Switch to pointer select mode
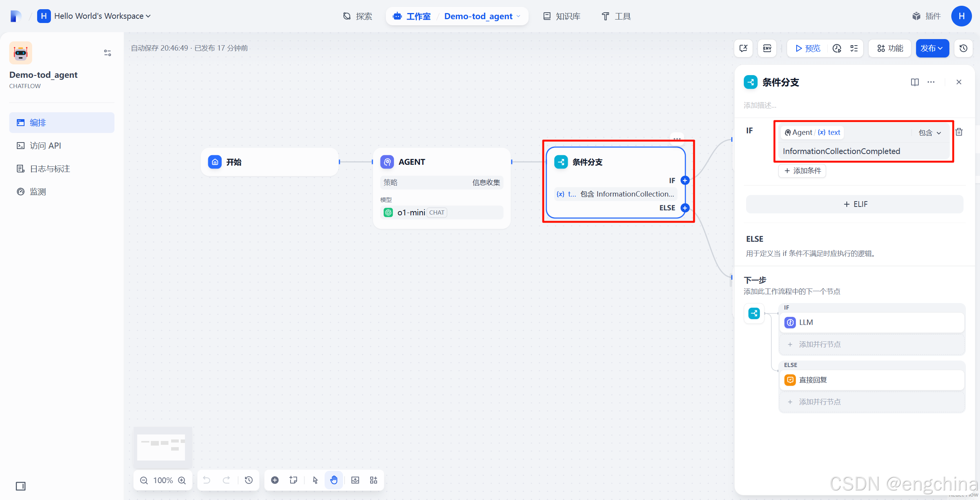980x500 pixels. pyautogui.click(x=315, y=480)
